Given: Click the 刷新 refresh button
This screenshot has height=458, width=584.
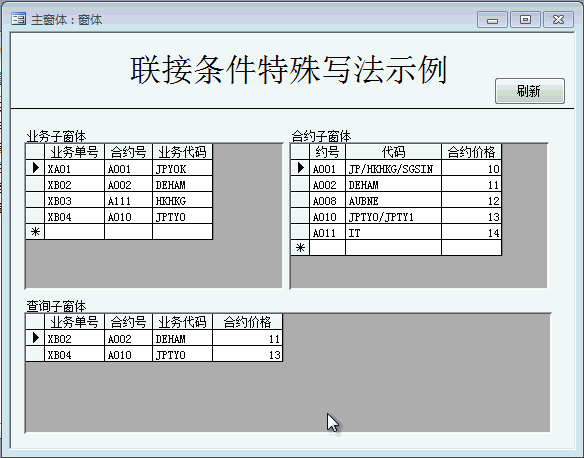Looking at the screenshot, I should [530, 91].
